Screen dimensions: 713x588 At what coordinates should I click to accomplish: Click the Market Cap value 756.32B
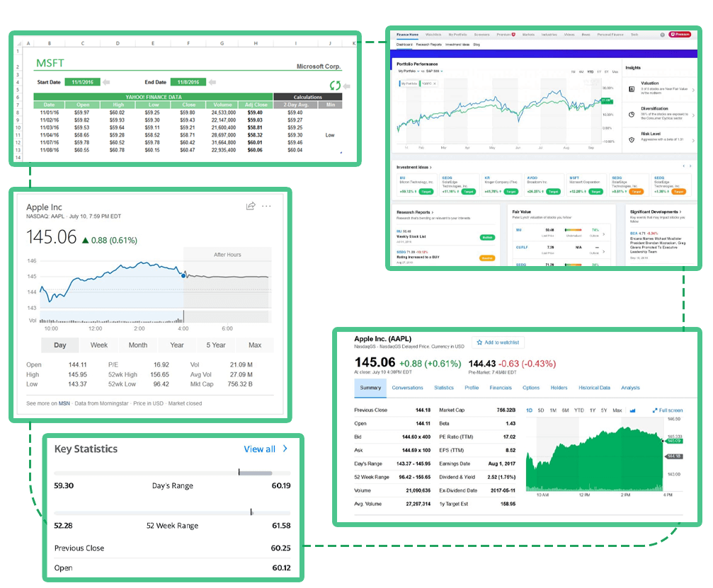tap(506, 410)
